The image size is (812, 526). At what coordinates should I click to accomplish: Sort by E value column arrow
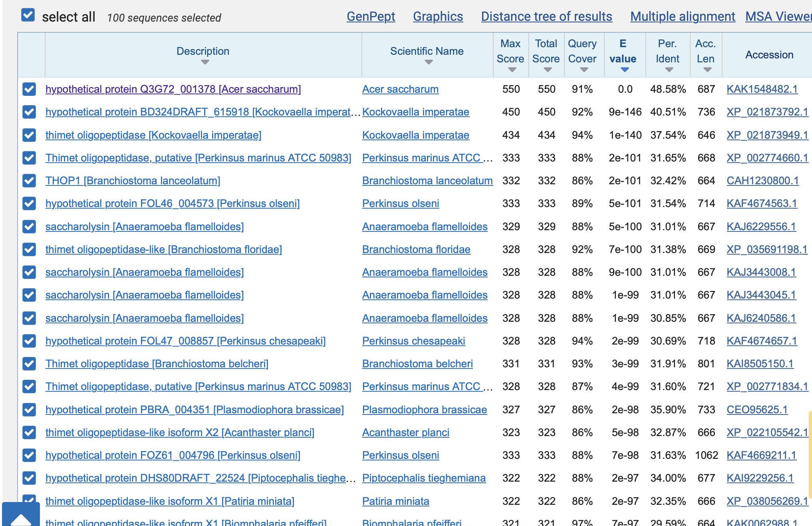625,70
